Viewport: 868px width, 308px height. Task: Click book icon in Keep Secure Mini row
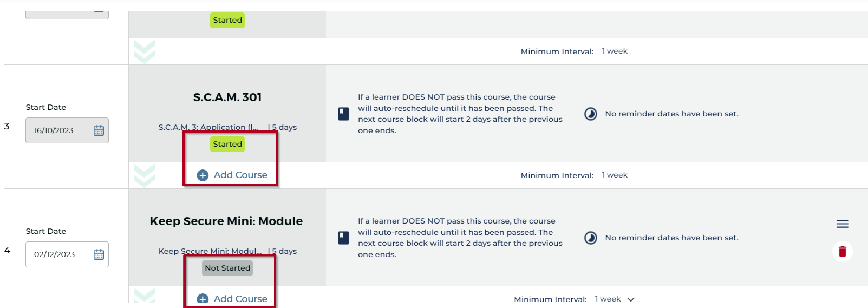343,238
